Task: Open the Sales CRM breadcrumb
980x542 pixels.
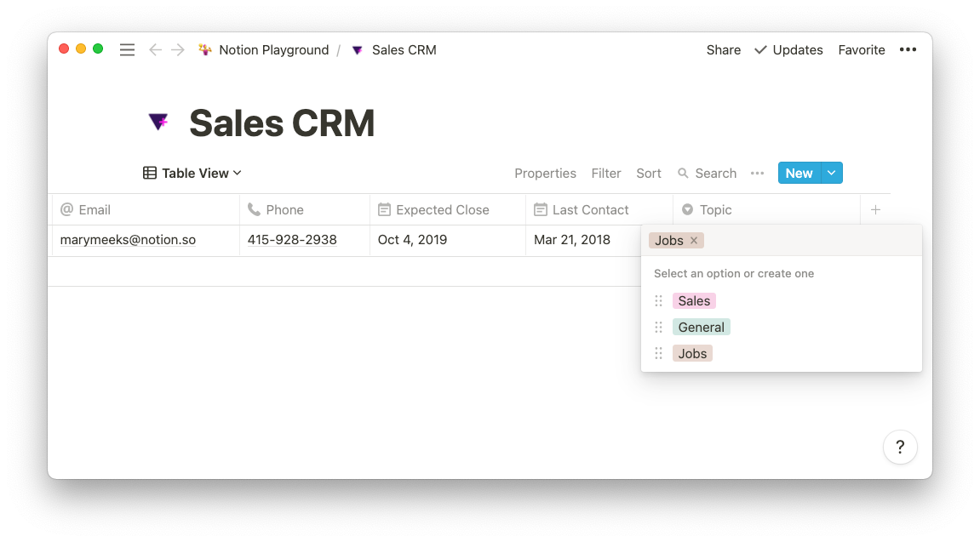Action: (404, 50)
